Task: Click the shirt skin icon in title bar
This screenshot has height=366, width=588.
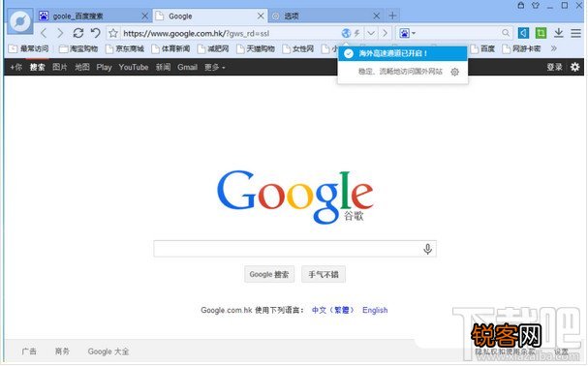Action: (536, 5)
